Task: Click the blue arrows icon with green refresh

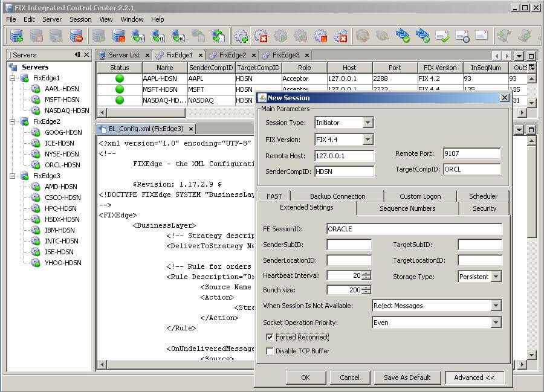Action: coord(423,36)
